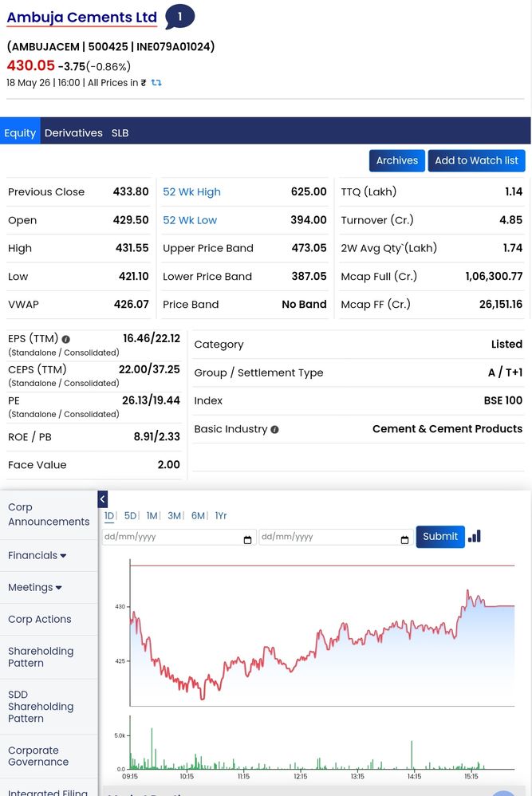Click PE value 26.13/19.44
This screenshot has width=532, height=796.
[x=152, y=400]
